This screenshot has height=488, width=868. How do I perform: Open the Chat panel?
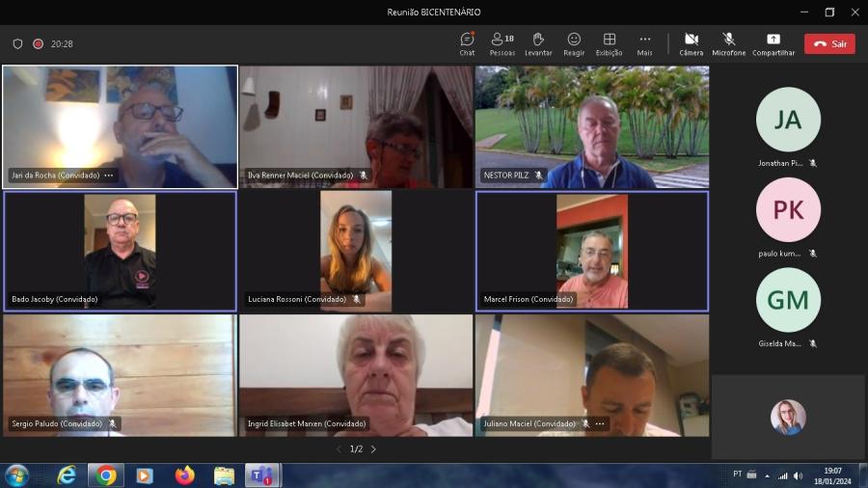(x=467, y=43)
